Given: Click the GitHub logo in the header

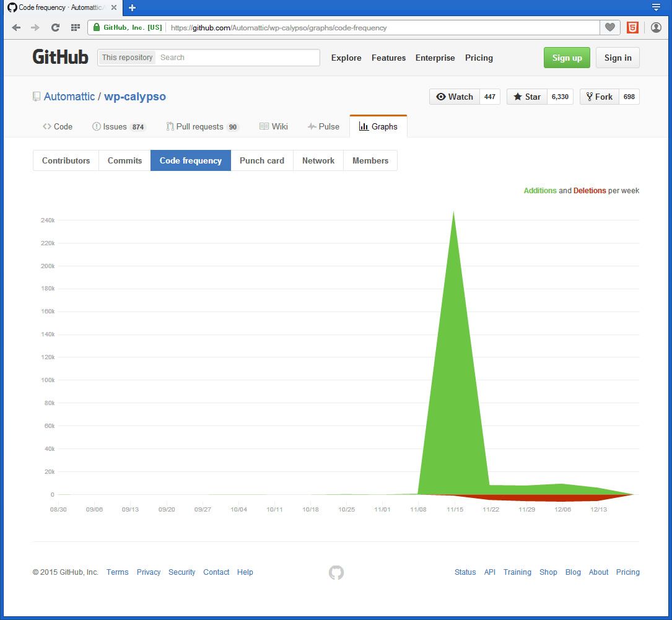Looking at the screenshot, I should 61,58.
